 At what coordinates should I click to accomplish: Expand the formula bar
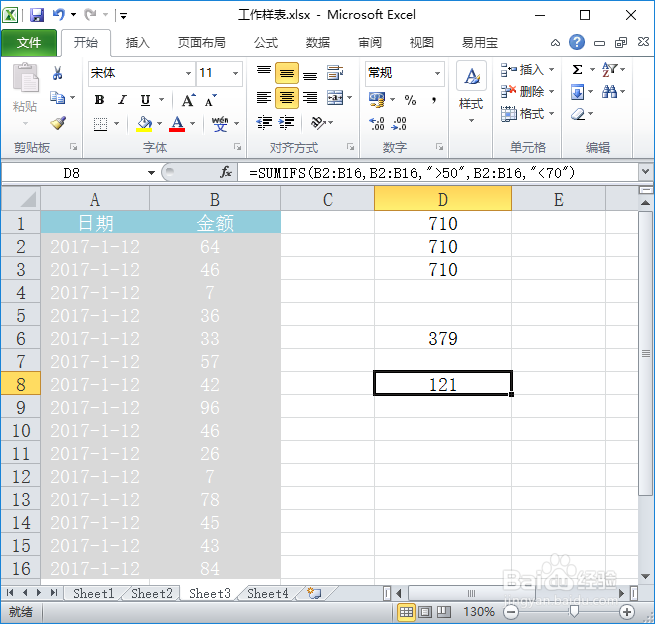click(x=645, y=172)
